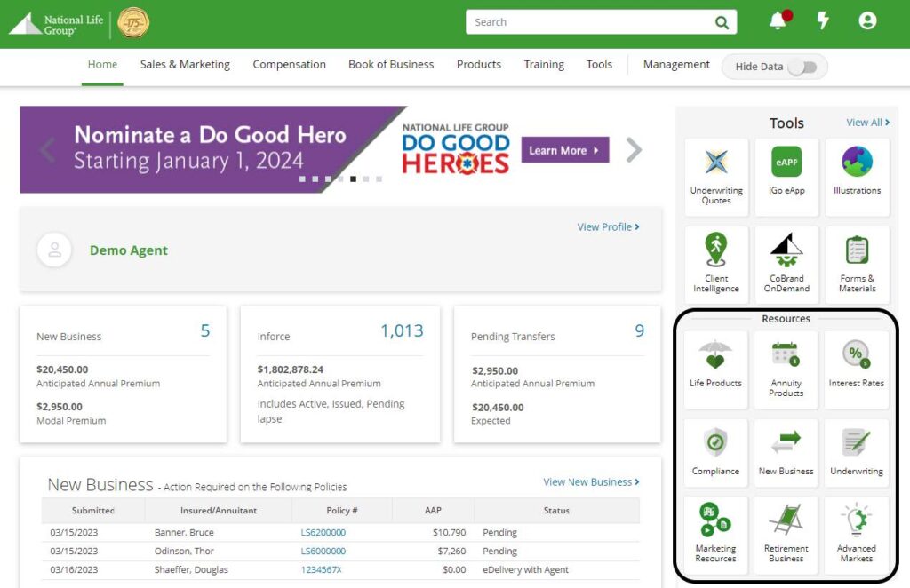Open the Book of Business menu
The image size is (910, 588).
pos(391,64)
